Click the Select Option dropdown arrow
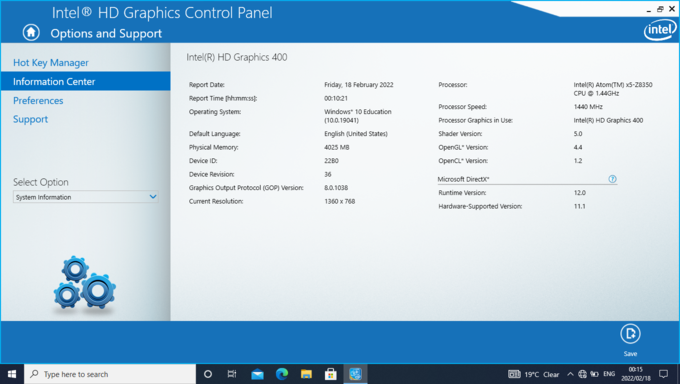Viewport: 680px width, 384px height. pyautogui.click(x=153, y=197)
